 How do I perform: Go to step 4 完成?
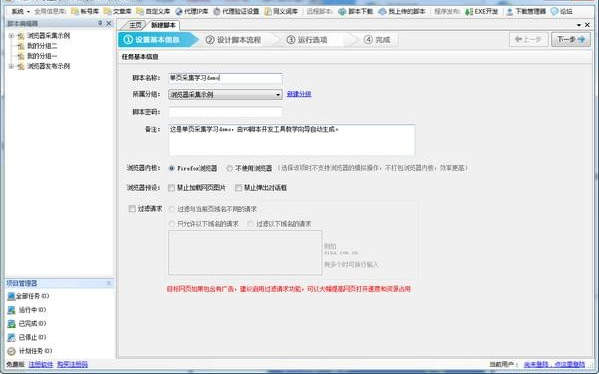[377, 40]
